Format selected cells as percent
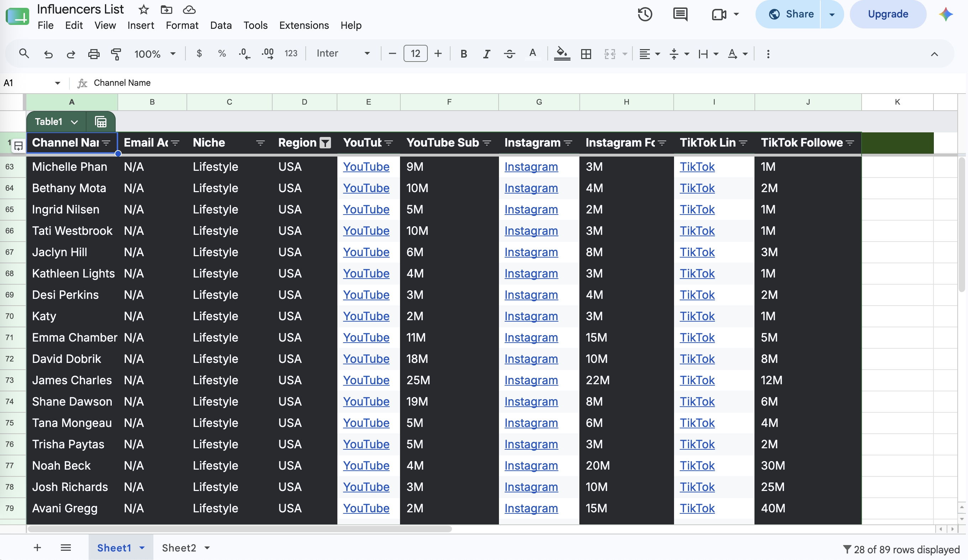This screenshot has width=968, height=560. 222,53
